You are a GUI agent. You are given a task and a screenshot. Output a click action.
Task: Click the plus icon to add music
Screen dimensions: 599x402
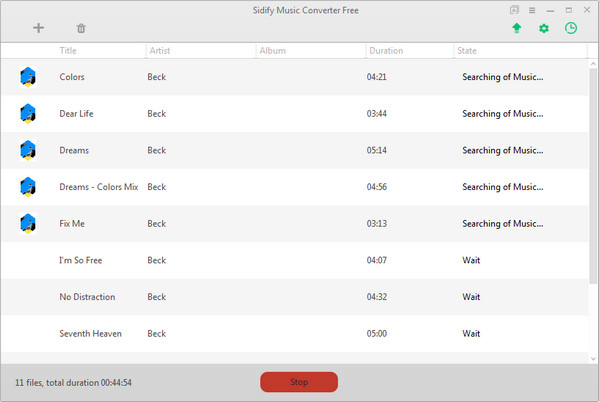(x=38, y=28)
